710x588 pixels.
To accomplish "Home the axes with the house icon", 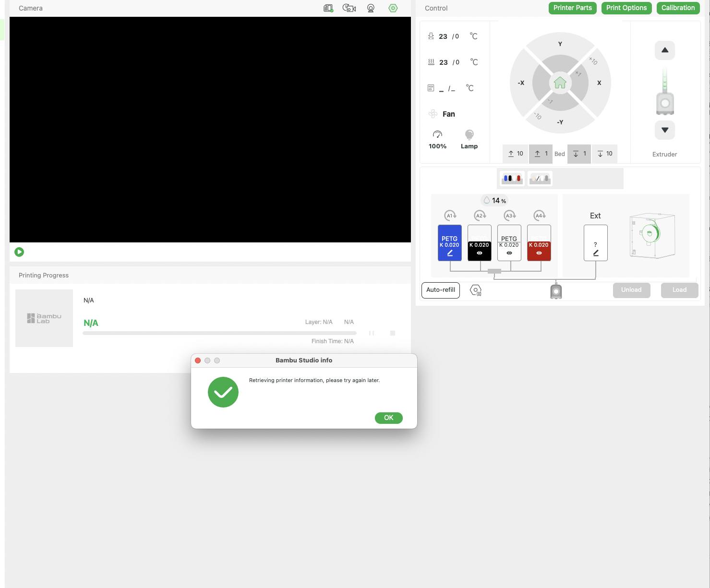I will 560,83.
